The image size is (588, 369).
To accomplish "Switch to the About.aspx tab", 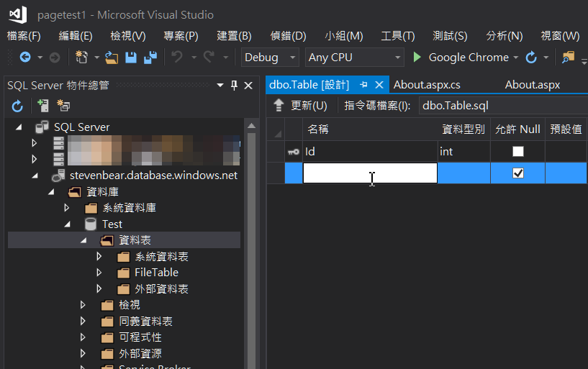I will (x=532, y=85).
